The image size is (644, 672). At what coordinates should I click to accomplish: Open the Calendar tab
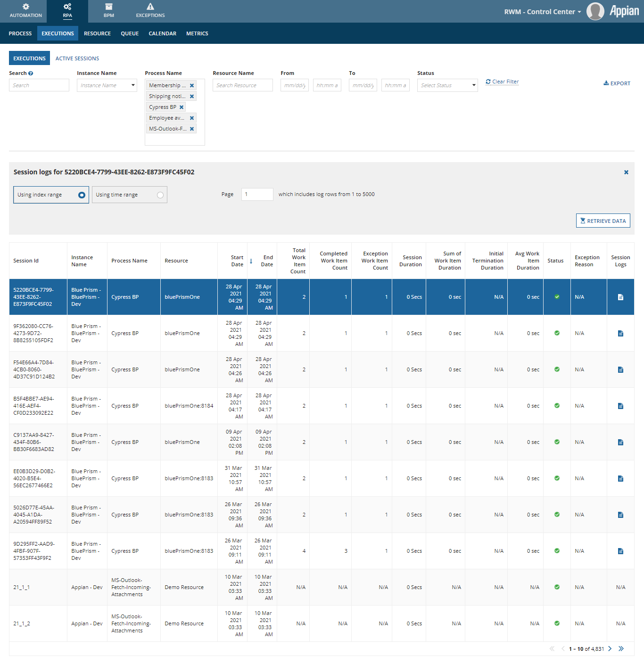click(x=163, y=33)
